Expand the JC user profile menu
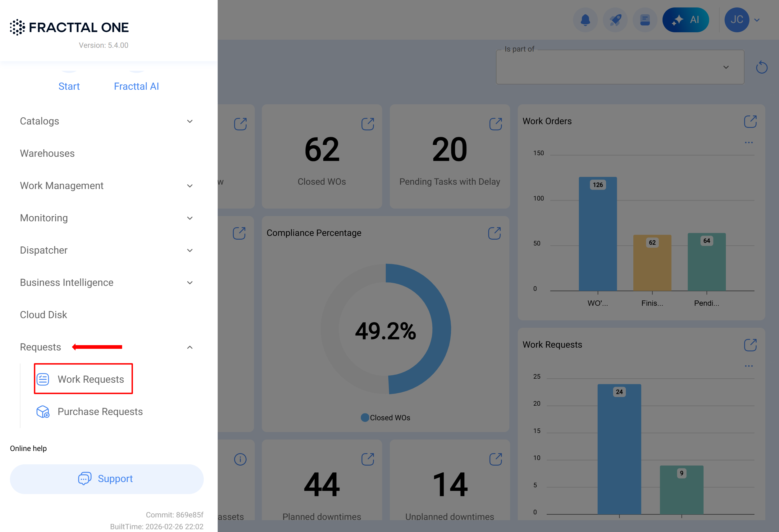The width and height of the screenshot is (779, 532). pyautogui.click(x=757, y=20)
